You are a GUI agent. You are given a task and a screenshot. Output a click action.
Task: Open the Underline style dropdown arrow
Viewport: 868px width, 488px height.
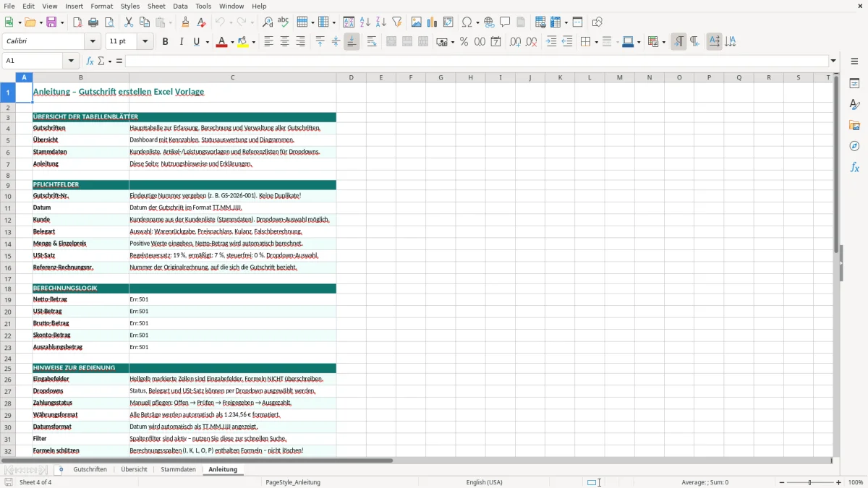(208, 42)
